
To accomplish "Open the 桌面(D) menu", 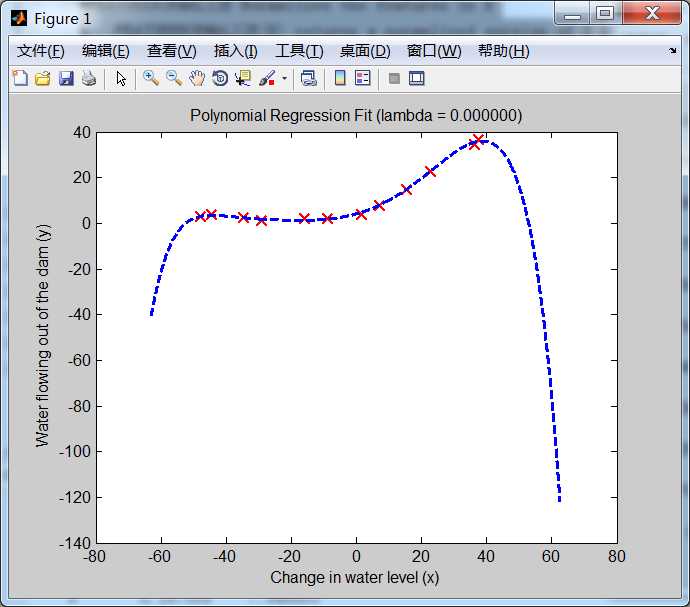I will 365,51.
